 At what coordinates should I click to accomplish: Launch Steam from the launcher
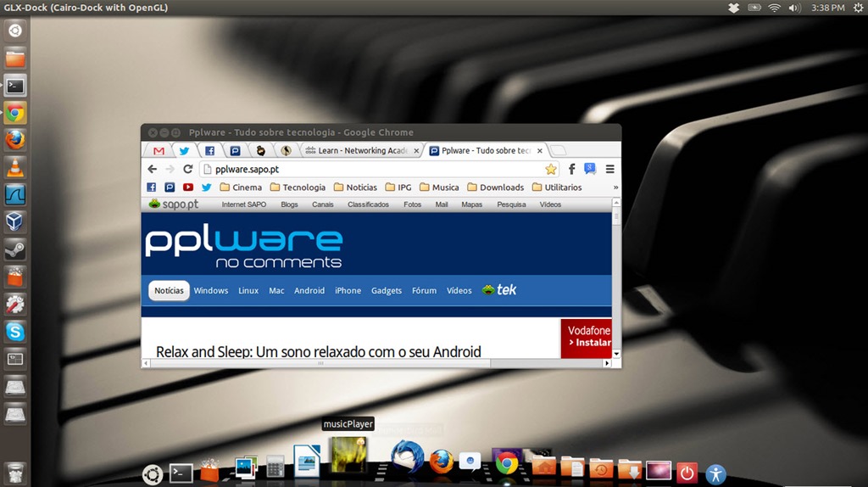pos(15,249)
